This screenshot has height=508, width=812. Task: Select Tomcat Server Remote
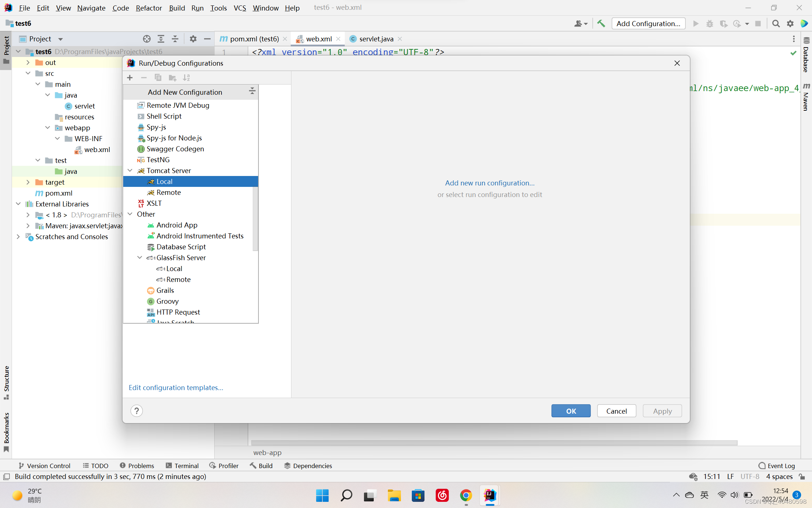tap(191, 192)
